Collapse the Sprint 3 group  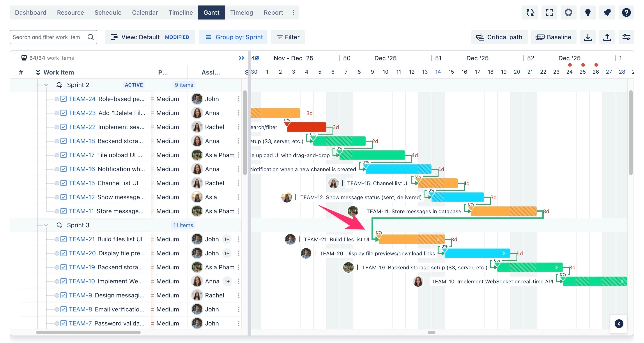click(x=46, y=225)
